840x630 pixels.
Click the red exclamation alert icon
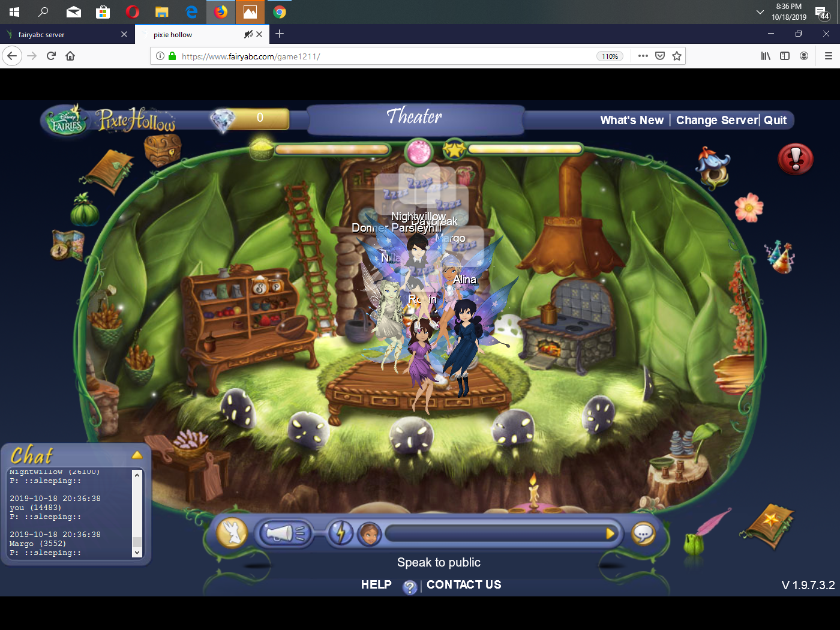(x=795, y=159)
